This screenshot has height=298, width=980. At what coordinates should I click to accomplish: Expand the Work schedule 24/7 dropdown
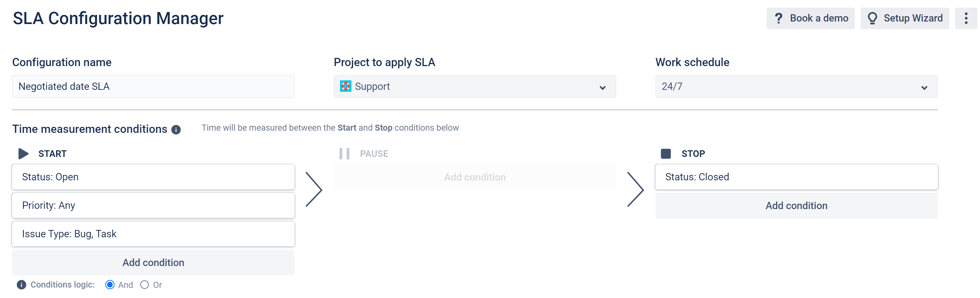pyautogui.click(x=796, y=87)
